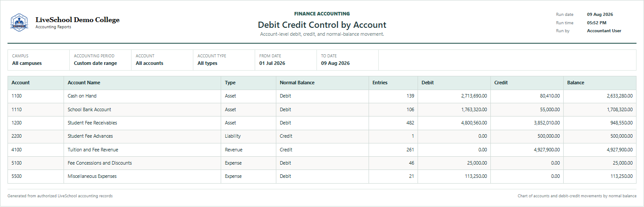Click the entries count 482
The height and width of the screenshot is (207, 644).
pyautogui.click(x=410, y=123)
